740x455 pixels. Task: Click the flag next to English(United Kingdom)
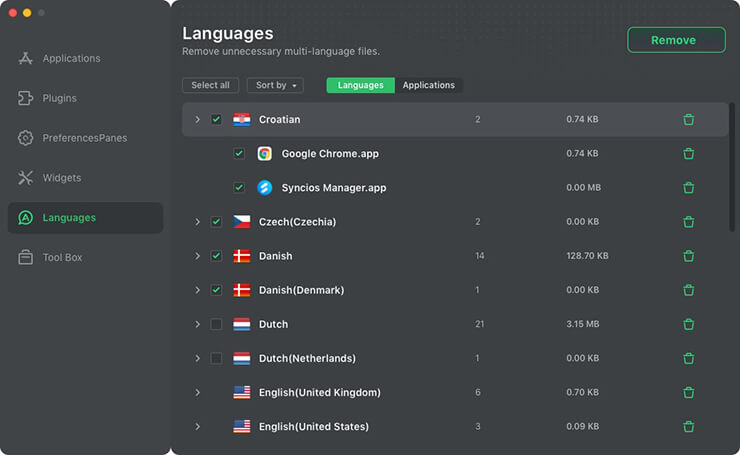point(242,392)
